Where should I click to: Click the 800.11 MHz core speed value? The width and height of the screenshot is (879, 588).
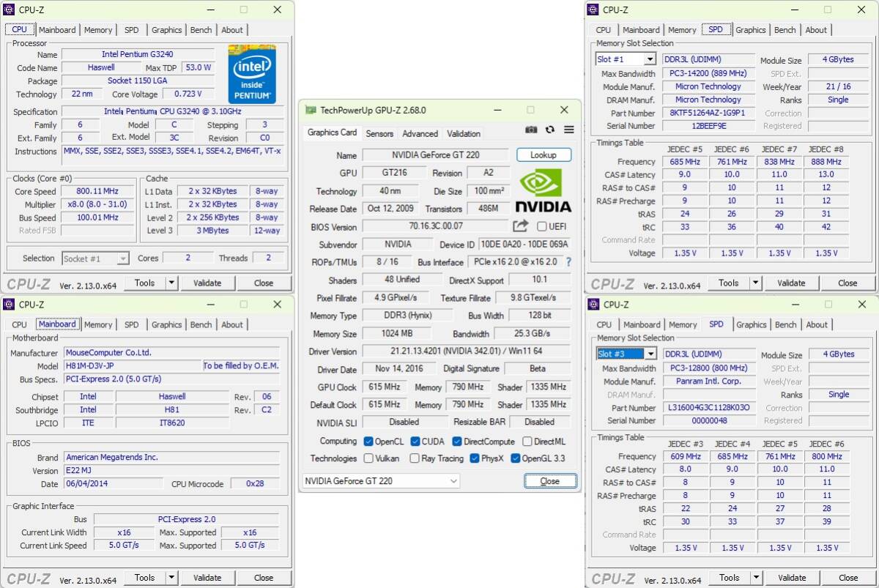click(x=97, y=191)
